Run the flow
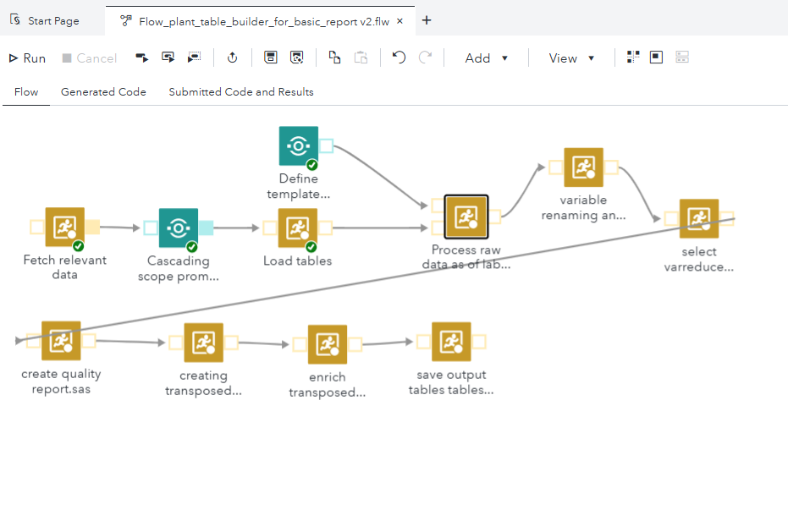The height and width of the screenshot is (532, 788). click(x=26, y=58)
